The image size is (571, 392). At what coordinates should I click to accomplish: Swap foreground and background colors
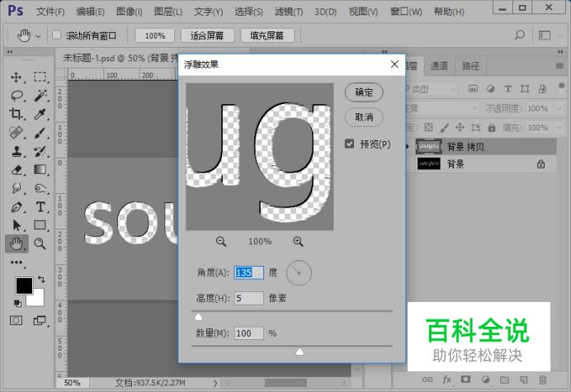pyautogui.click(x=41, y=280)
